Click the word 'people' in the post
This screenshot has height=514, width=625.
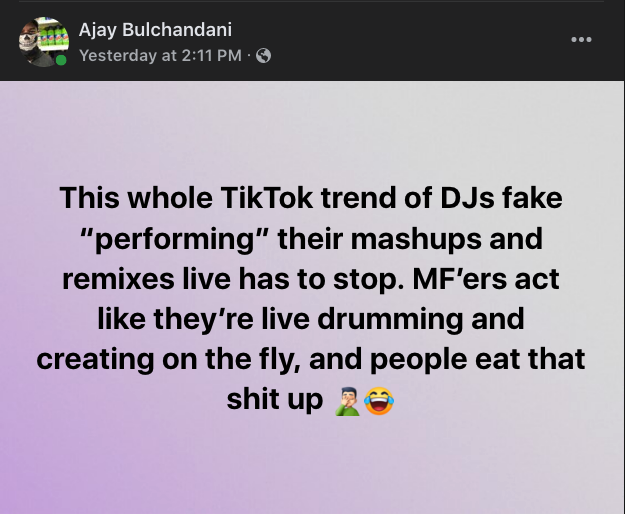418,360
